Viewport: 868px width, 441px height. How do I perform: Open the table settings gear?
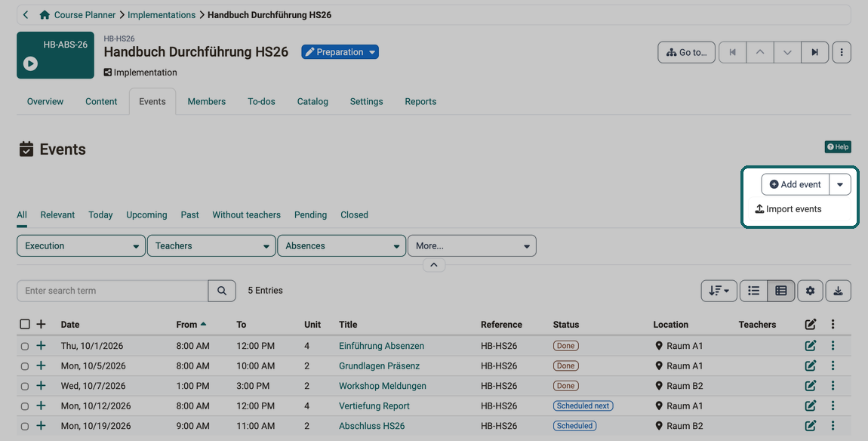point(811,290)
